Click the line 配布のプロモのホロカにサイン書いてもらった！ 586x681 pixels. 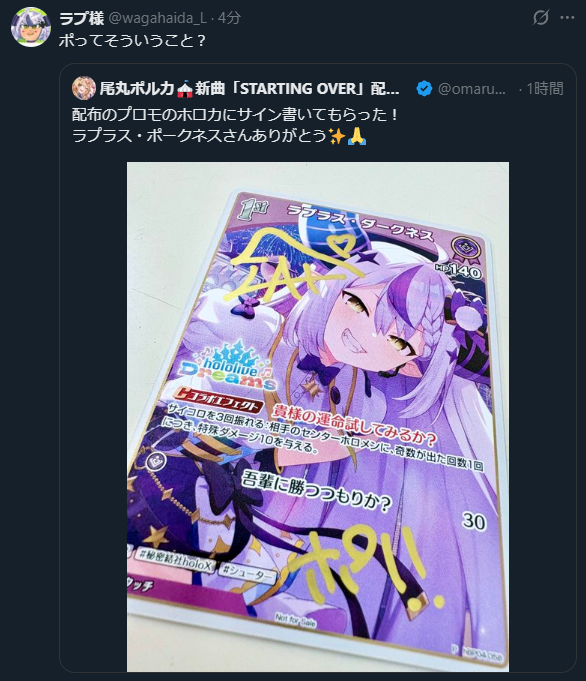tap(235, 115)
